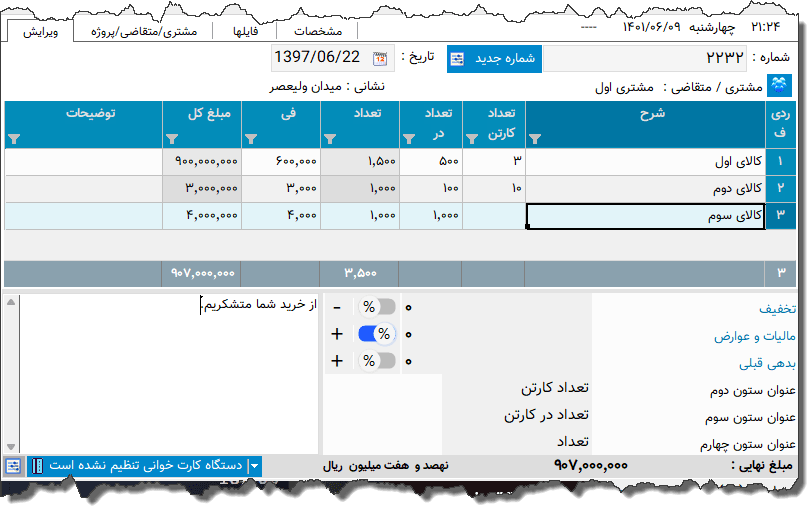This screenshot has width=807, height=506.
Task: Toggle percent switch for مالیات و عوارض
Action: 377,334
